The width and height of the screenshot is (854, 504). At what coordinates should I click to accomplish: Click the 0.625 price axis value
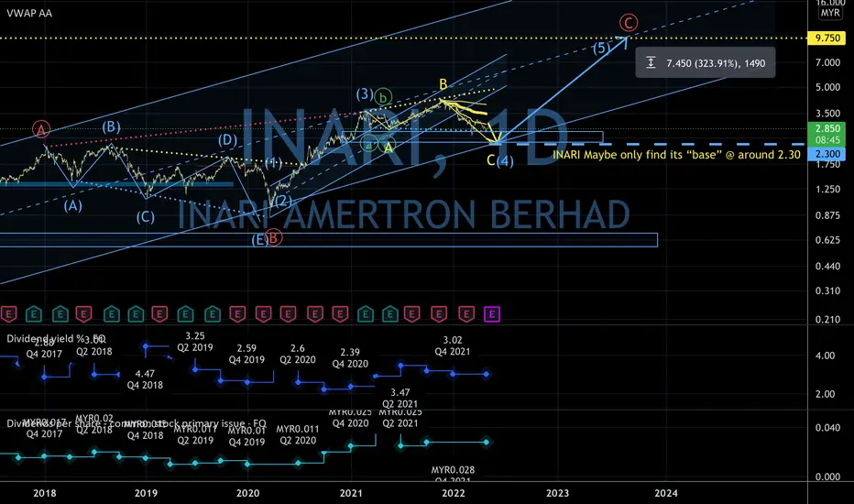[x=827, y=240]
